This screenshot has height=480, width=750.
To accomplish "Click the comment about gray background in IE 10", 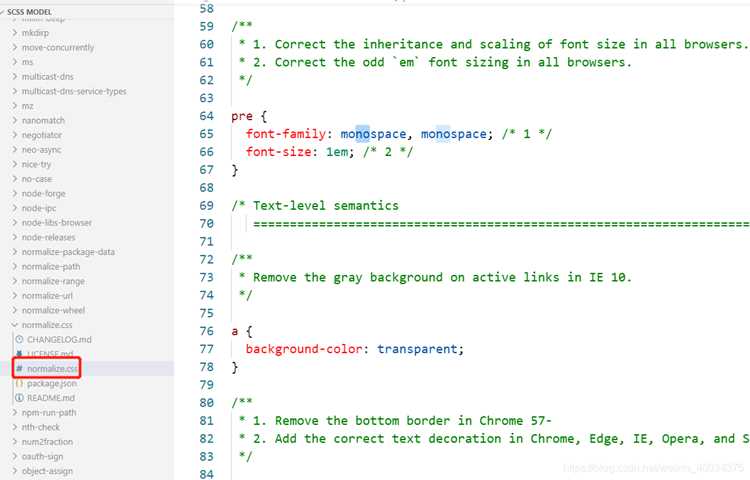I will pyautogui.click(x=435, y=277).
